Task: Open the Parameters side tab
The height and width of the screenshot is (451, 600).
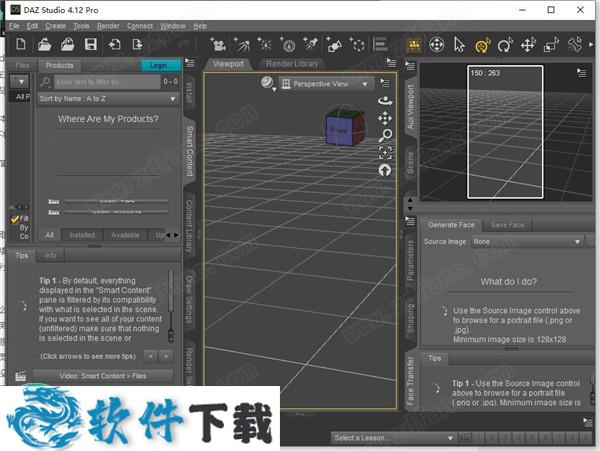Action: coord(410,261)
